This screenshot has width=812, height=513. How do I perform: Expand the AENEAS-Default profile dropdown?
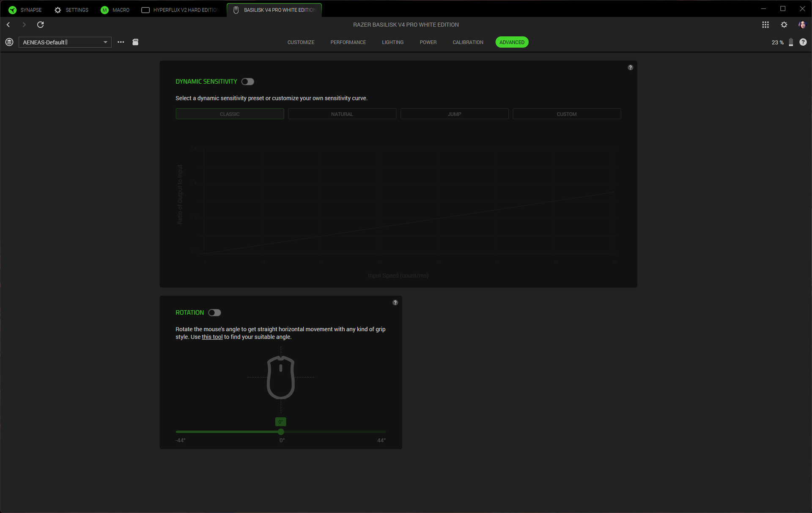pyautogui.click(x=65, y=42)
